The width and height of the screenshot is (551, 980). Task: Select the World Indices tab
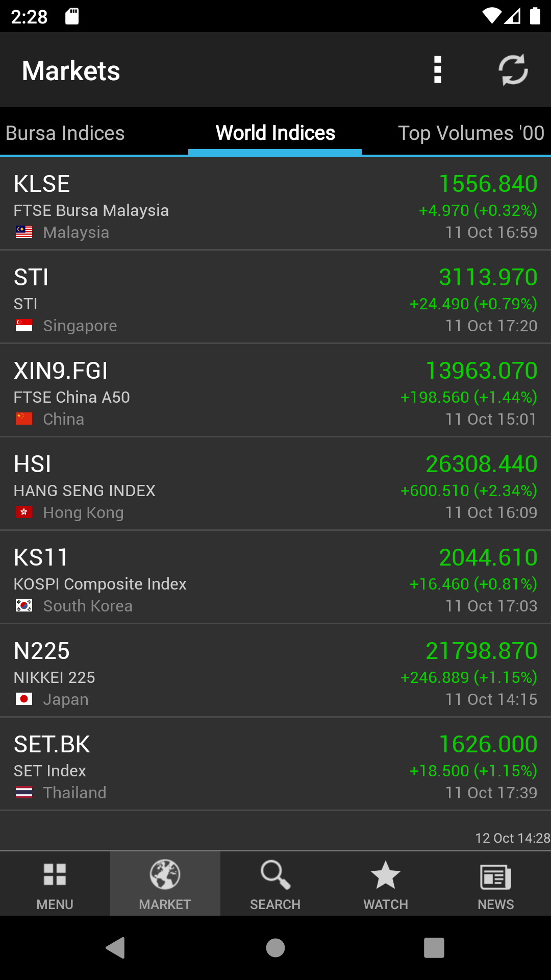pyautogui.click(x=275, y=133)
